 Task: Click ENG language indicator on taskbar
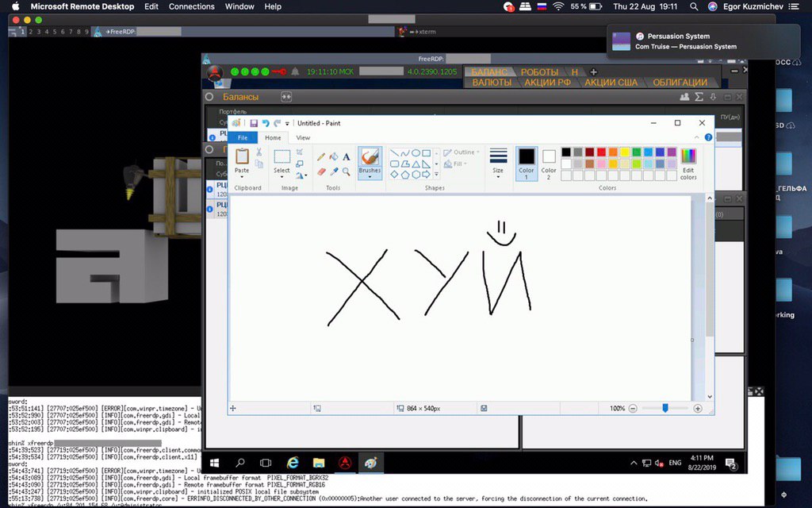(676, 463)
